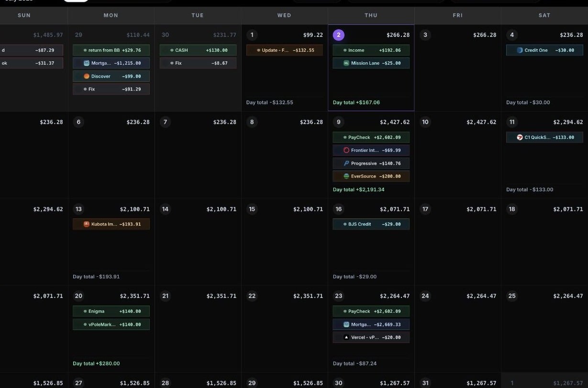
Task: Click the blue Credit One logo icon
Action: tap(520, 50)
